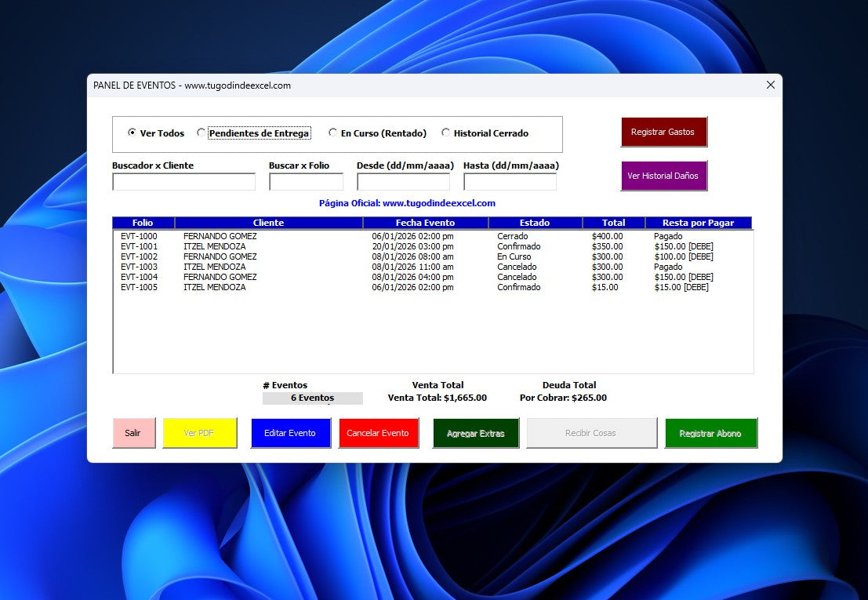Screen dimensions: 868x600
Task: Click the Buscar x Folio input box
Action: [306, 182]
